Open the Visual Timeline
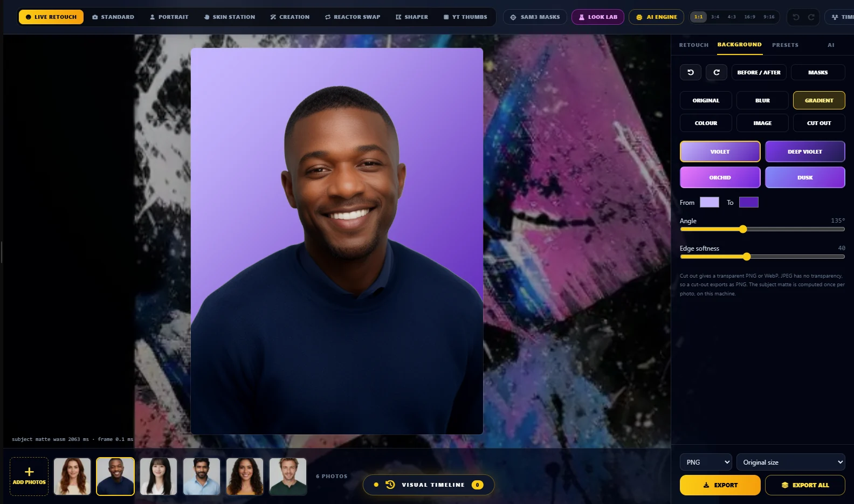This screenshot has height=504, width=854. click(429, 485)
